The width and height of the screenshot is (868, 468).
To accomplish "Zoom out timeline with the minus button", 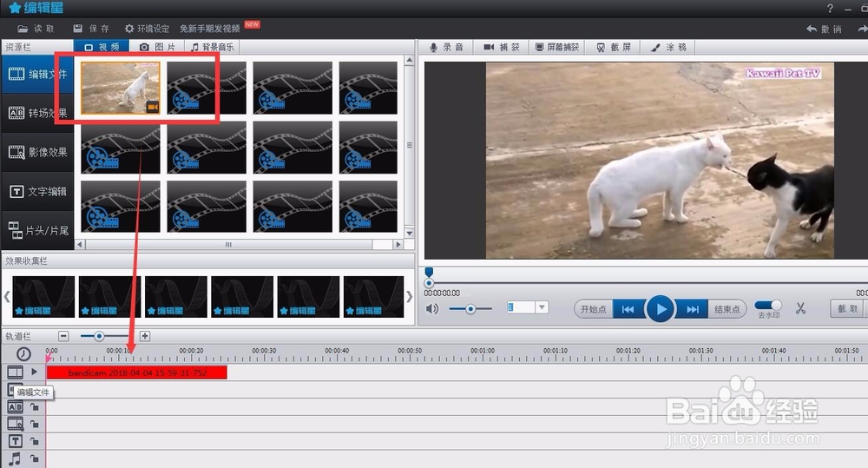I will click(x=63, y=336).
